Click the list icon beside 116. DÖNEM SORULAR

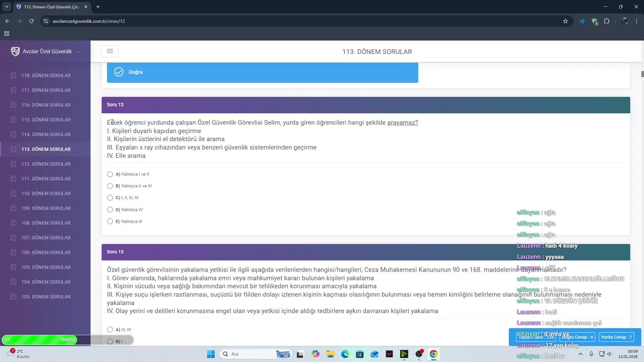[14, 105]
